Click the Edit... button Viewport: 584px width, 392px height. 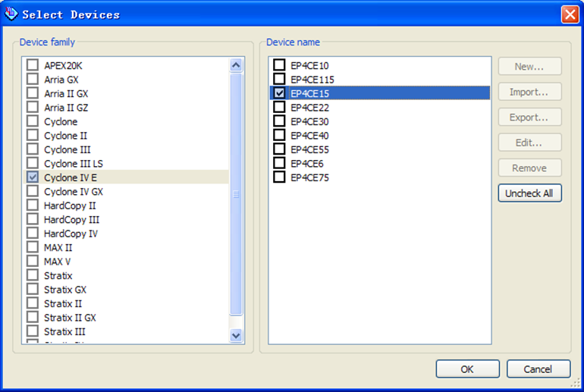pos(529,143)
